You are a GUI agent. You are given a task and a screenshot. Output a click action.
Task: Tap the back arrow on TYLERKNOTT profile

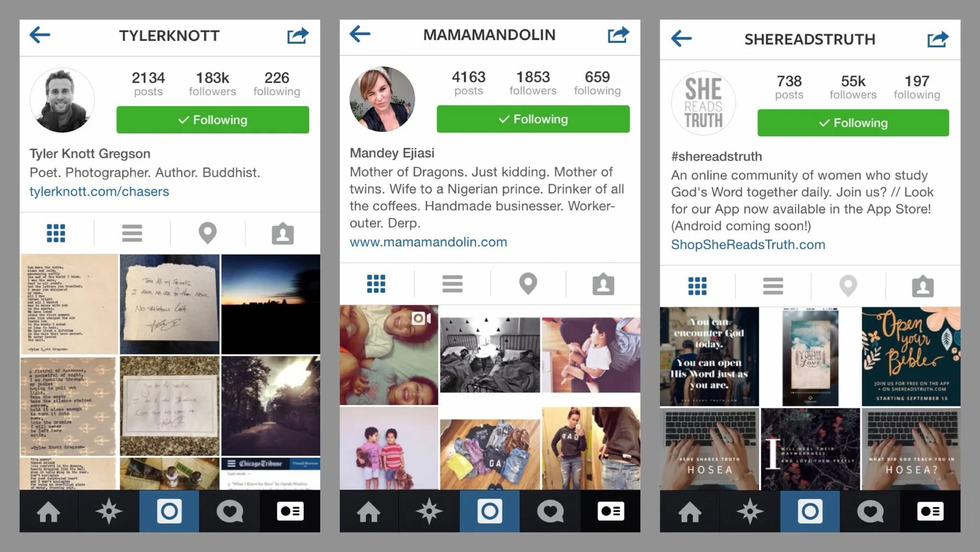[x=40, y=35]
